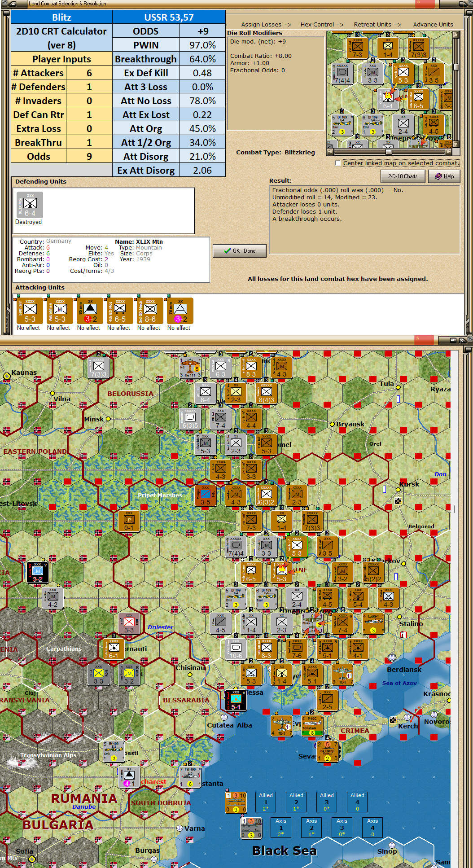Edit the Odds input value 9
The image size is (473, 868).
[89, 157]
